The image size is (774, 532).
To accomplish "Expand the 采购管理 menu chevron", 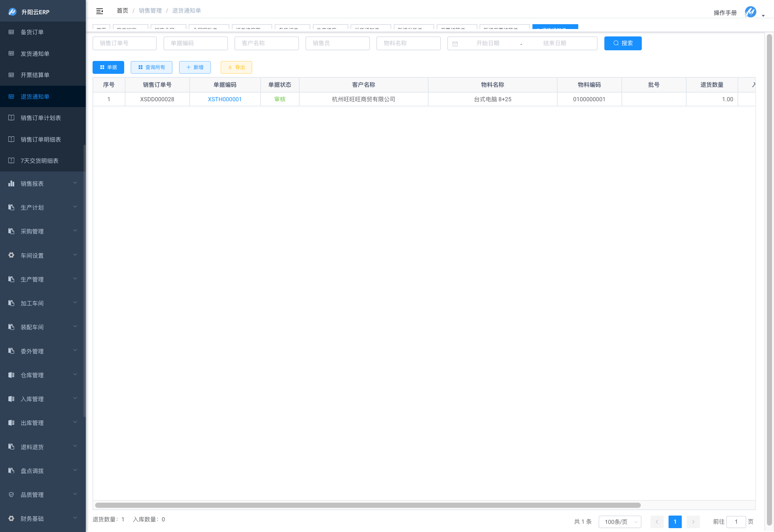I will tap(75, 231).
